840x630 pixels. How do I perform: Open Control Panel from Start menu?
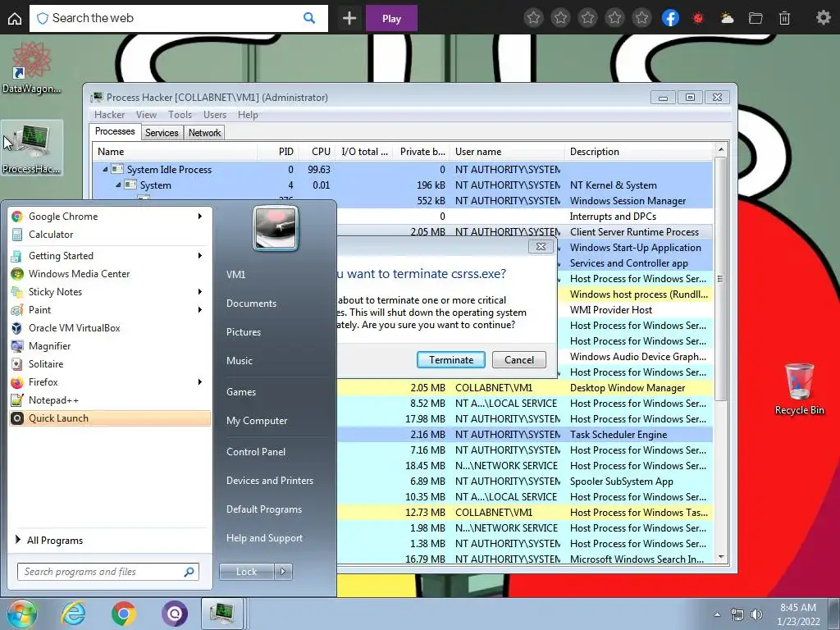pyautogui.click(x=256, y=452)
